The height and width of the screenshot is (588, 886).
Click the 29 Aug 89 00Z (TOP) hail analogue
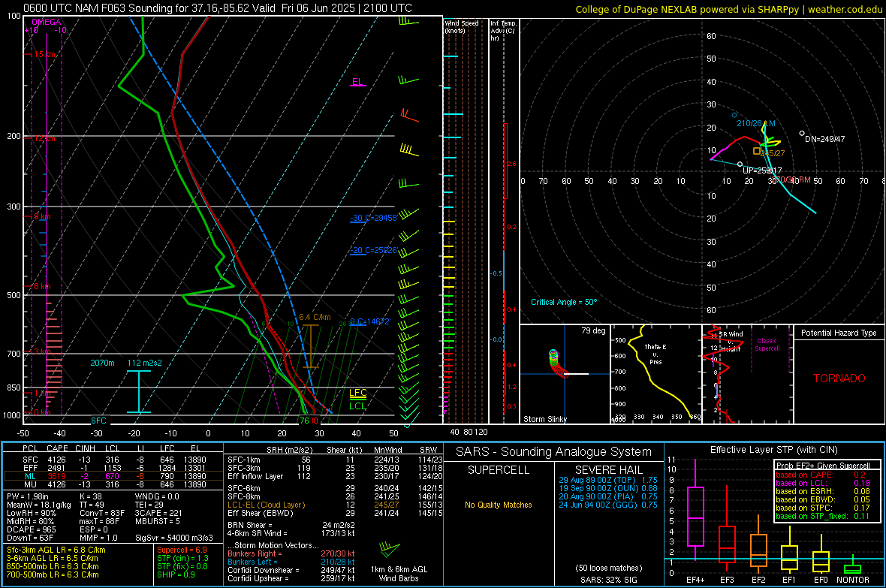click(608, 480)
